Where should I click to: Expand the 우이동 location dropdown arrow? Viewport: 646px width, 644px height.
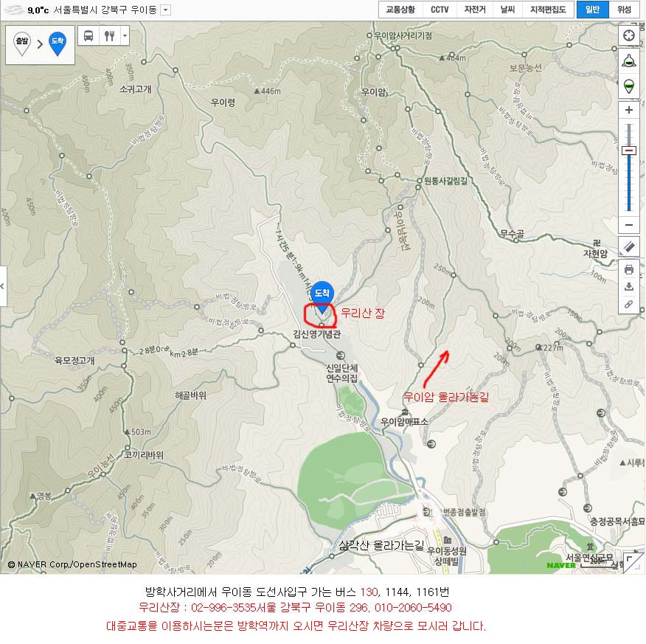pos(166,10)
